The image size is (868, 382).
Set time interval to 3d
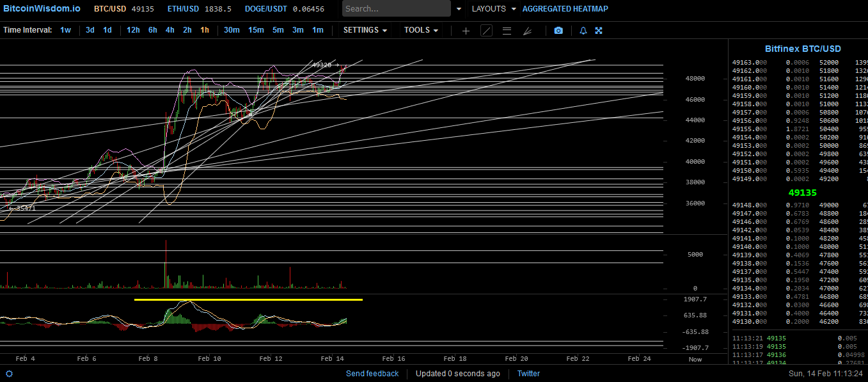90,30
